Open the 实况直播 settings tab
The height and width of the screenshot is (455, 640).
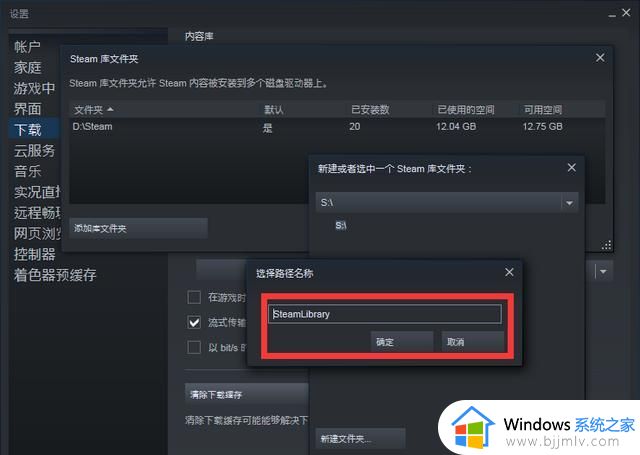(x=37, y=192)
